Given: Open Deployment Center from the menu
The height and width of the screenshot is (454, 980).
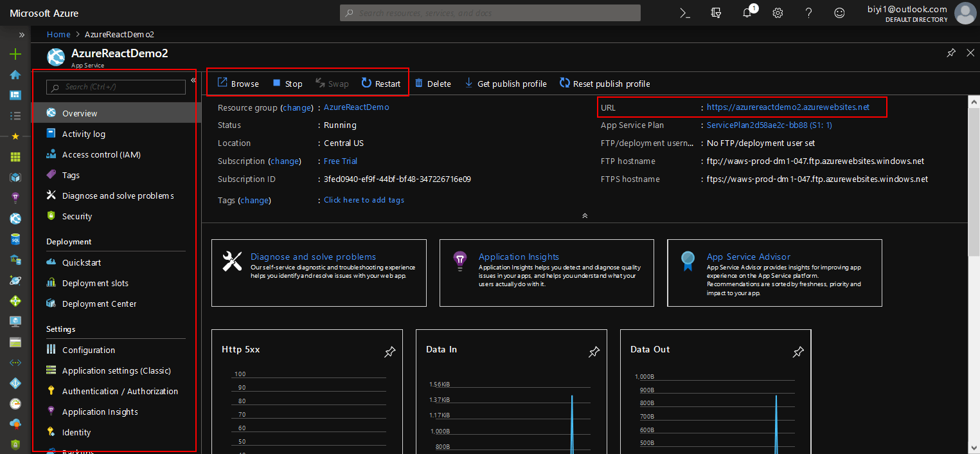Looking at the screenshot, I should point(99,303).
